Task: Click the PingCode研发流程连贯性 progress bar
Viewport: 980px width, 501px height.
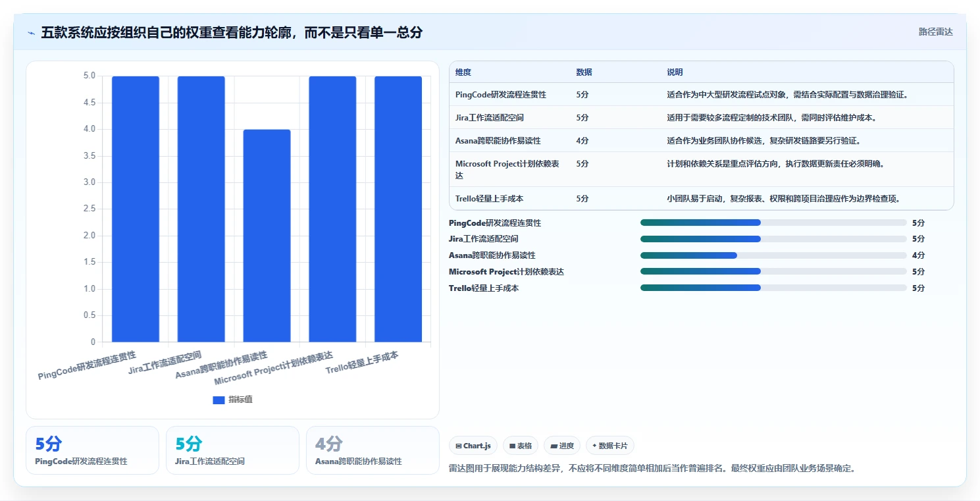Action: point(773,223)
